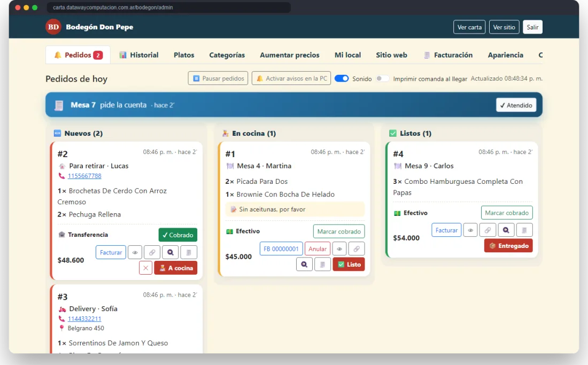Image resolution: width=588 pixels, height=365 pixels.
Task: Mark Mesa 7 request as Atendido
Action: 516,105
